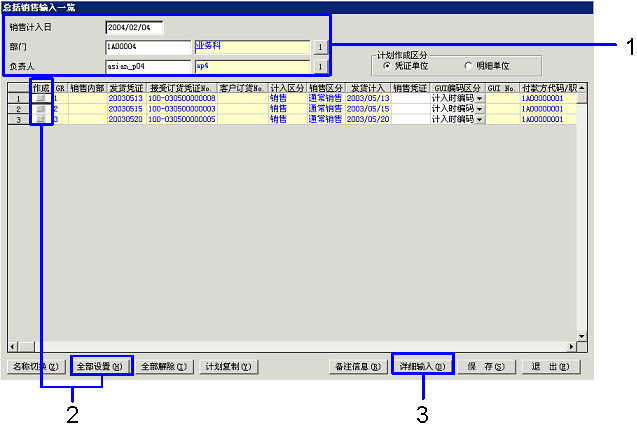The image size is (637, 430).
Task: Click order number 100-030500000008
Action: pyautogui.click(x=182, y=98)
